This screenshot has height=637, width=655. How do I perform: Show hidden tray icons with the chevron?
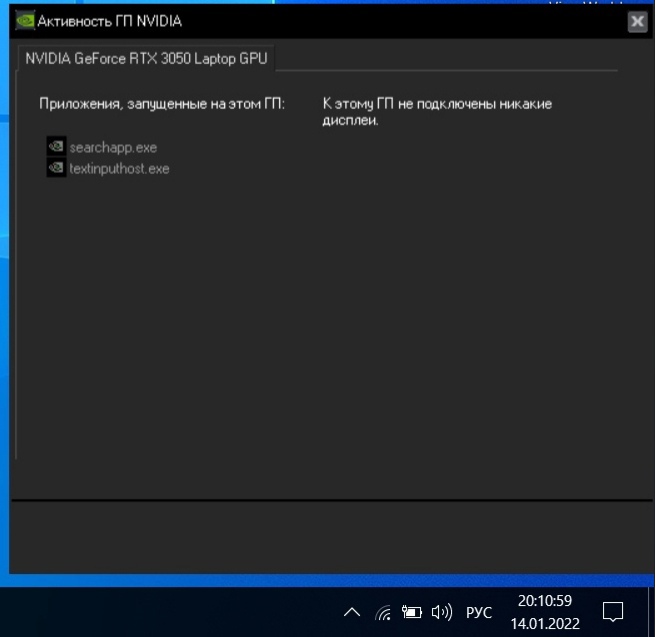pyautogui.click(x=352, y=612)
